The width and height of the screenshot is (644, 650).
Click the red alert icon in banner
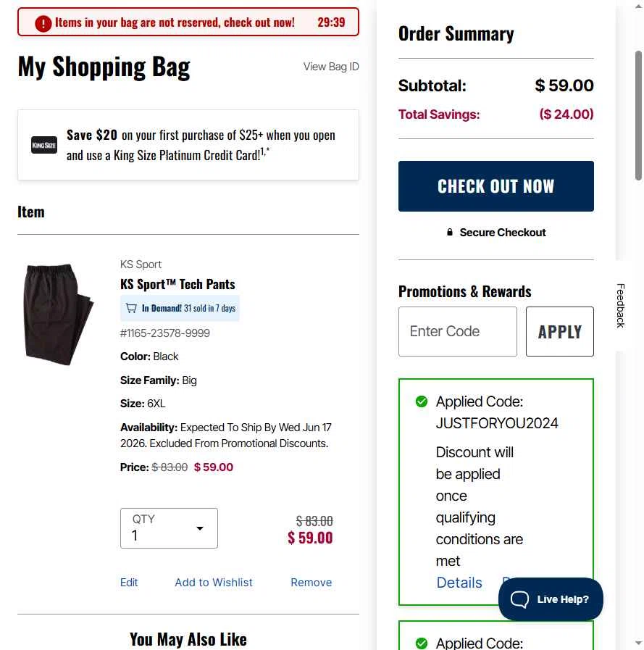coord(43,22)
